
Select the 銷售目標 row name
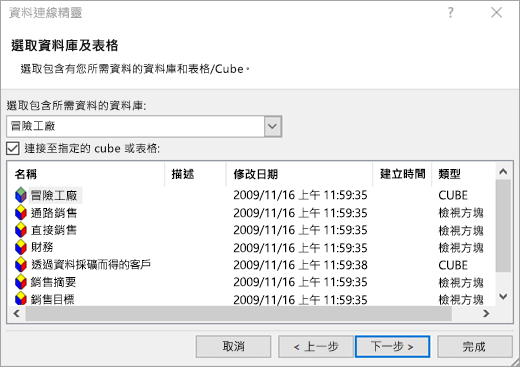click(53, 299)
